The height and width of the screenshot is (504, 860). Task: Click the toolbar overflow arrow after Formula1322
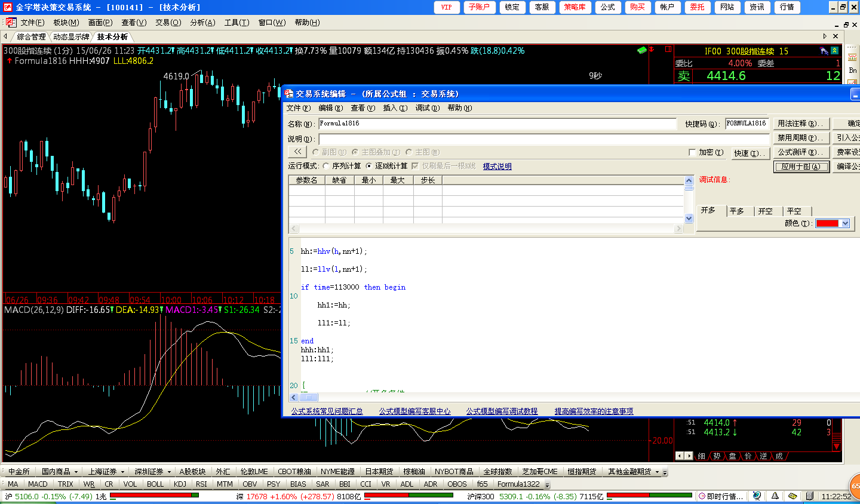(x=547, y=484)
